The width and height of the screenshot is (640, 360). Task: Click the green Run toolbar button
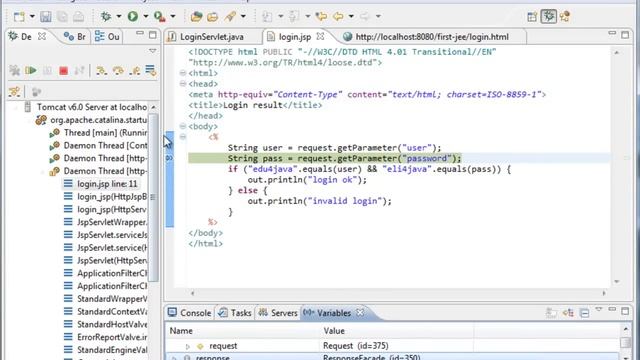pyautogui.click(x=133, y=17)
